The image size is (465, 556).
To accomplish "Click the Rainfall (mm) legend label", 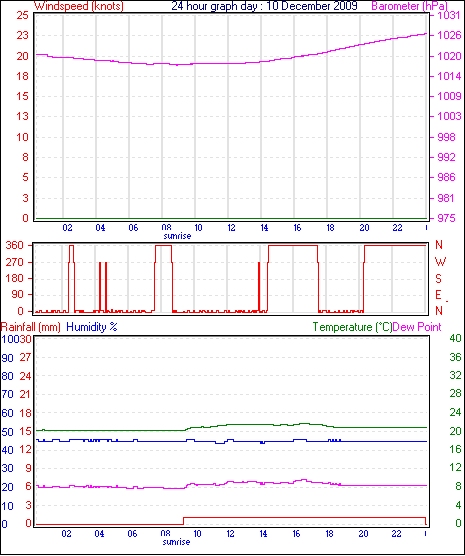I will coord(31,327).
